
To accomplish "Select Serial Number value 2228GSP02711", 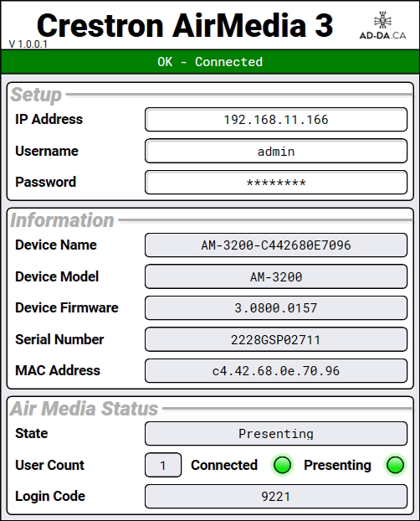I will 276,339.
